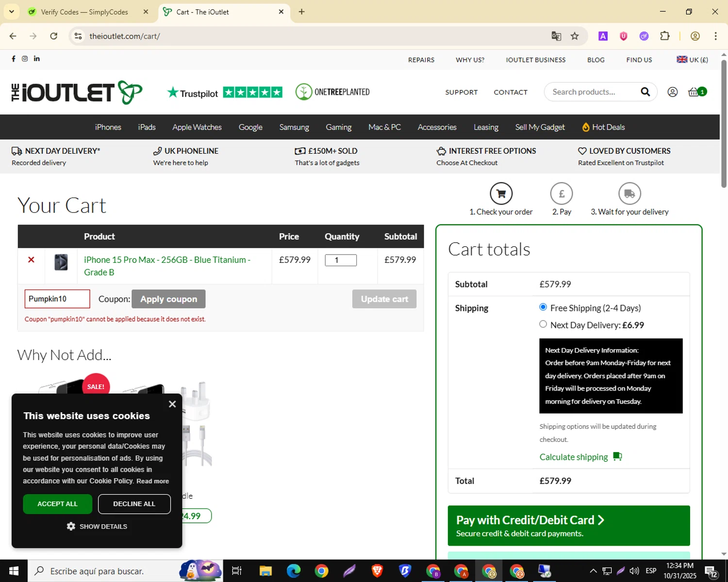
Task: Open the iOutlet Business link
Action: [x=536, y=60]
